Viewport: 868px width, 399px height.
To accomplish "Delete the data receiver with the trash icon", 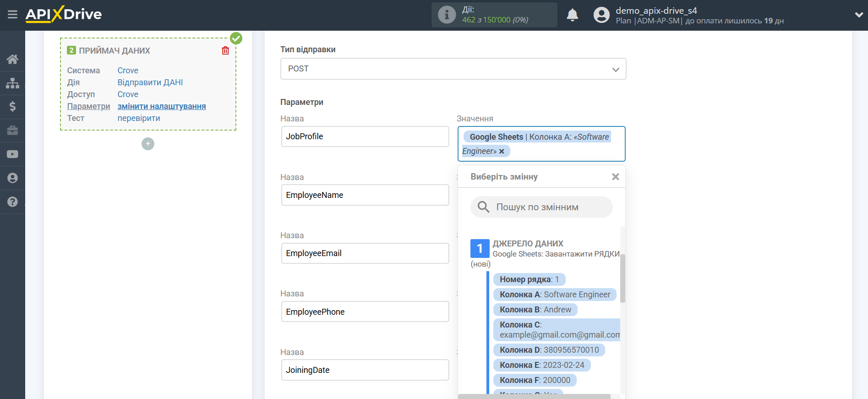I will click(225, 51).
